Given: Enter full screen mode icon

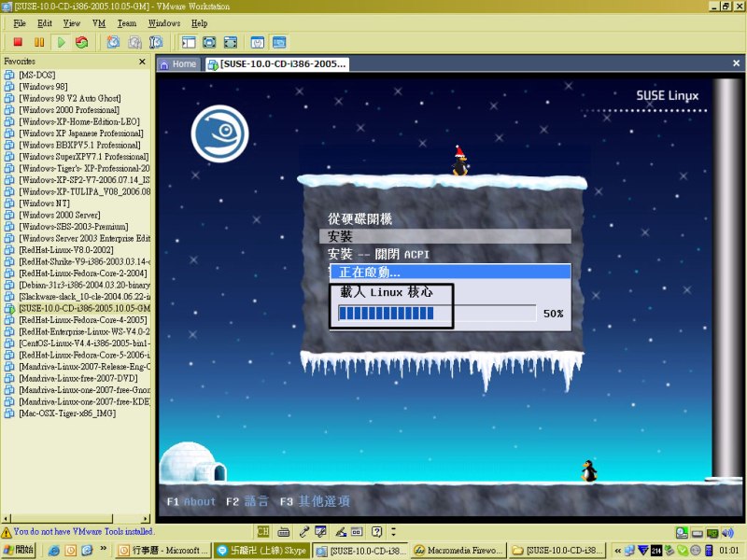Looking at the screenshot, I should coord(231,42).
